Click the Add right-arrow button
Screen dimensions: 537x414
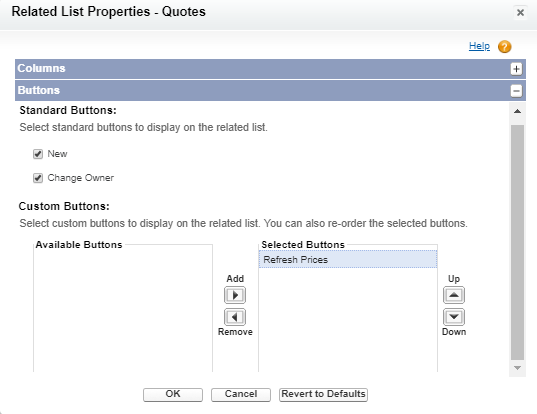tap(235, 295)
